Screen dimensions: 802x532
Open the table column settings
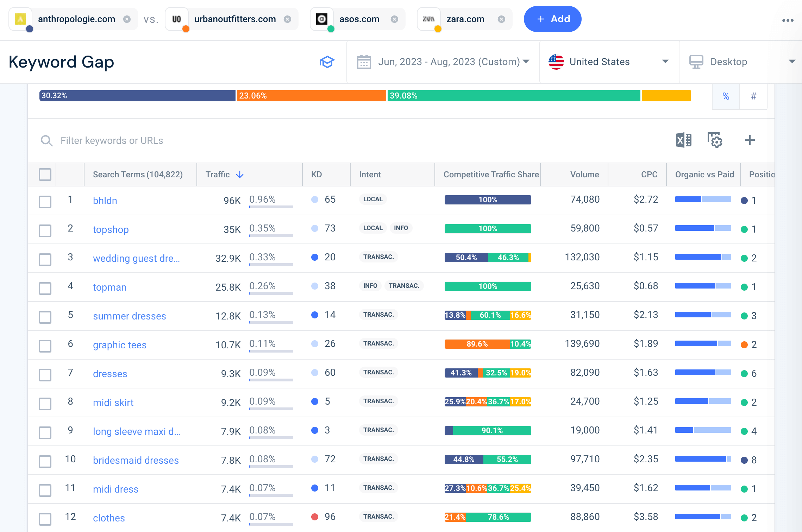(715, 140)
